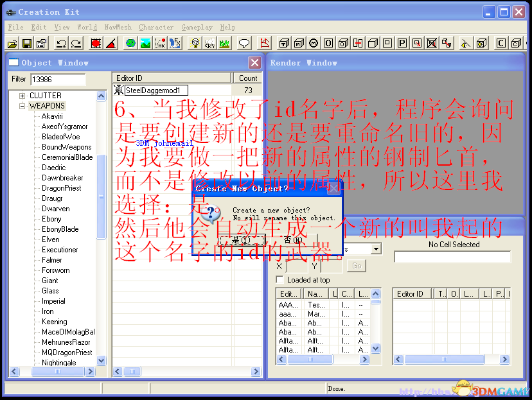The width and height of the screenshot is (532, 400).
Task: Choose 否(N) to rename the object
Action: (293, 240)
